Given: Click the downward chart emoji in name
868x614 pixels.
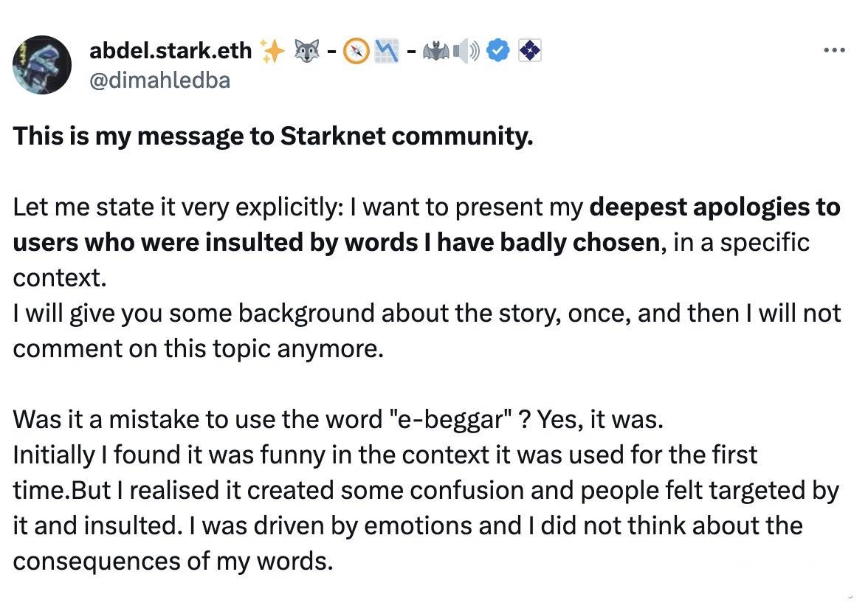Looking at the screenshot, I should pyautogui.click(x=387, y=51).
